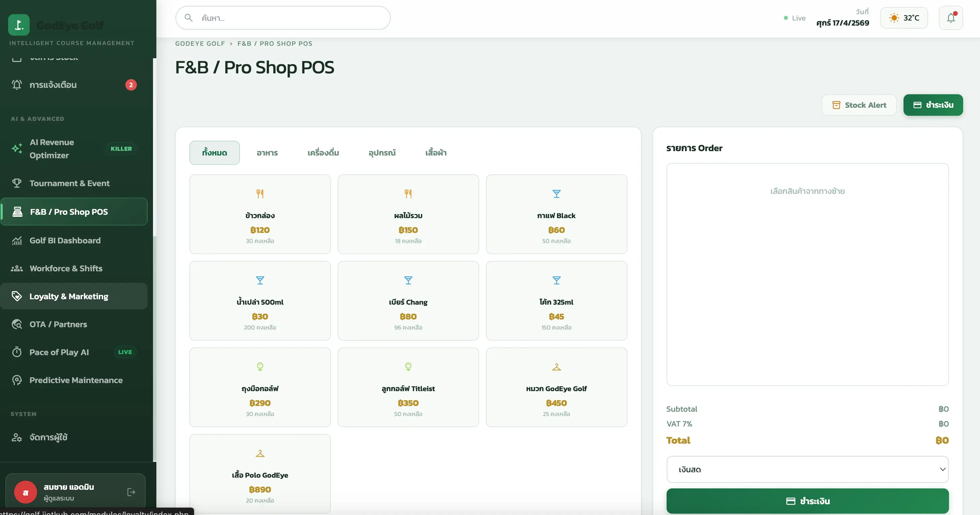Click the sun weather icon
This screenshot has height=515, width=980.
point(894,18)
